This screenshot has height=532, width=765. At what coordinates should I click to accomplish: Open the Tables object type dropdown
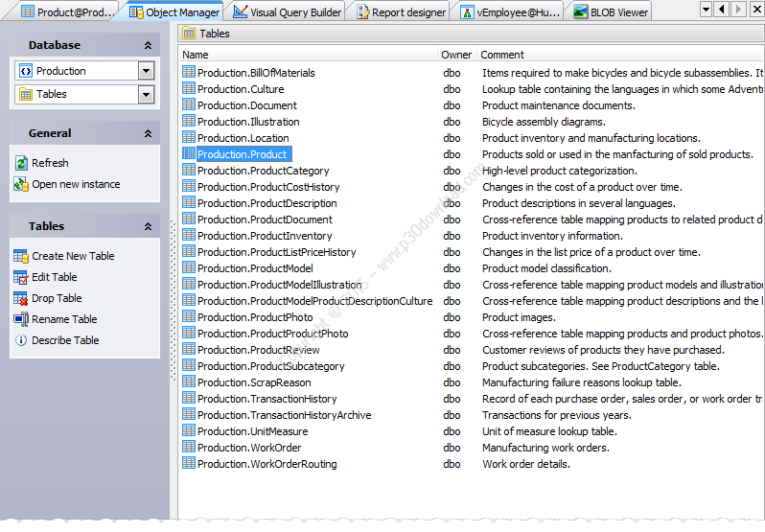[x=146, y=94]
